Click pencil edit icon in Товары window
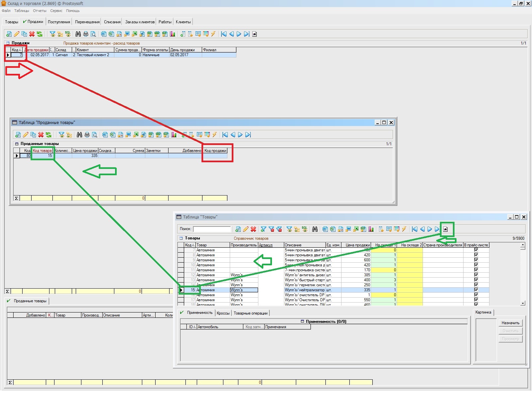532x399 pixels. pyautogui.click(x=246, y=229)
